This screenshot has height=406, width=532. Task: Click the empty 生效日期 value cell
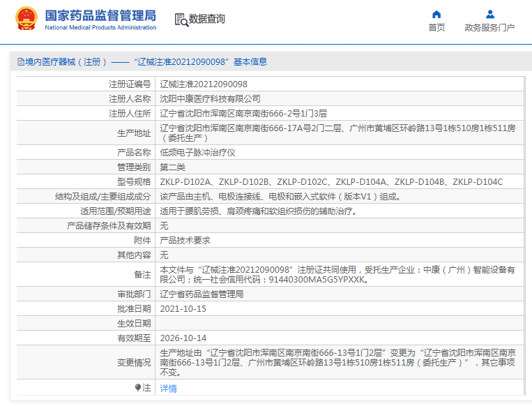340,324
